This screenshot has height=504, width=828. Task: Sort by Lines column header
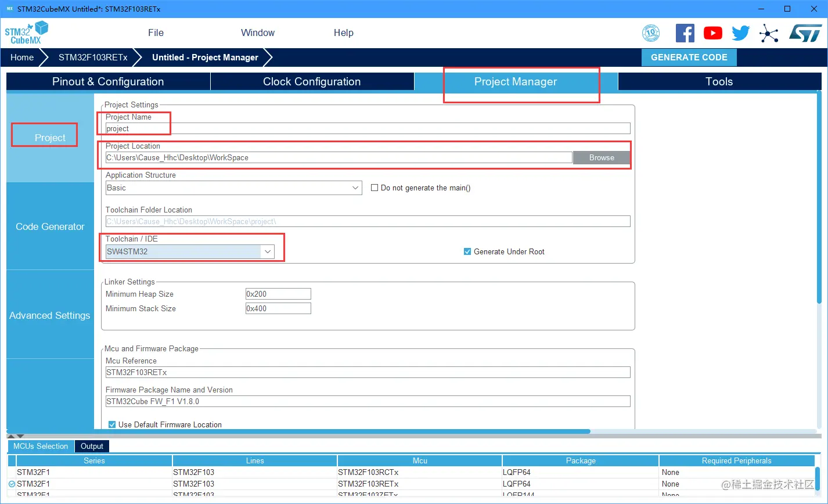pyautogui.click(x=255, y=460)
